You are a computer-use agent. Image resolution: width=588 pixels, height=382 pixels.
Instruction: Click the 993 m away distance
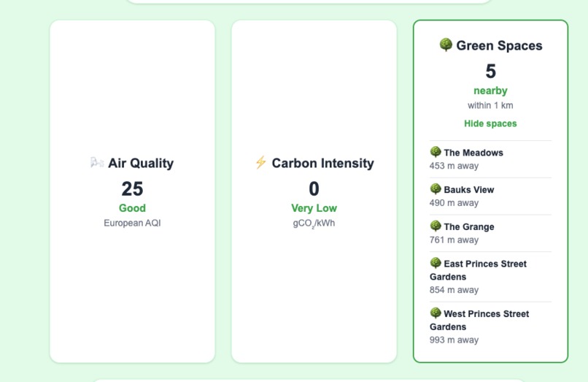(454, 340)
